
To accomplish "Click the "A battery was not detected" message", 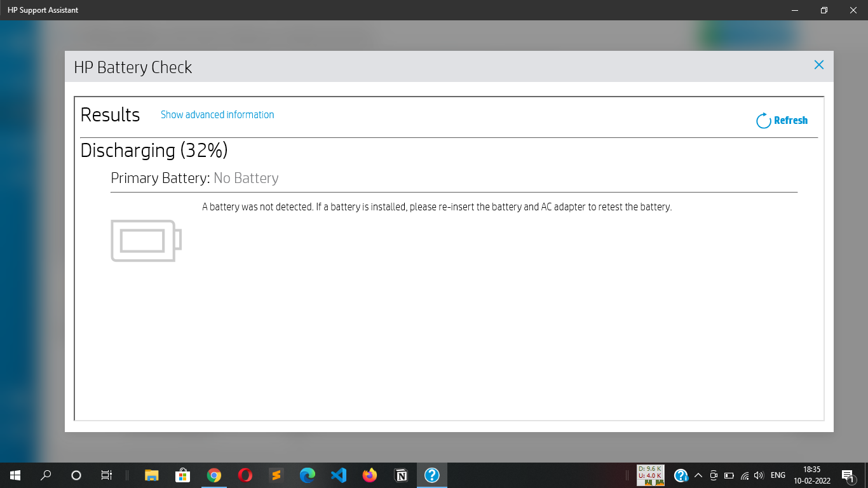I will (x=437, y=207).
